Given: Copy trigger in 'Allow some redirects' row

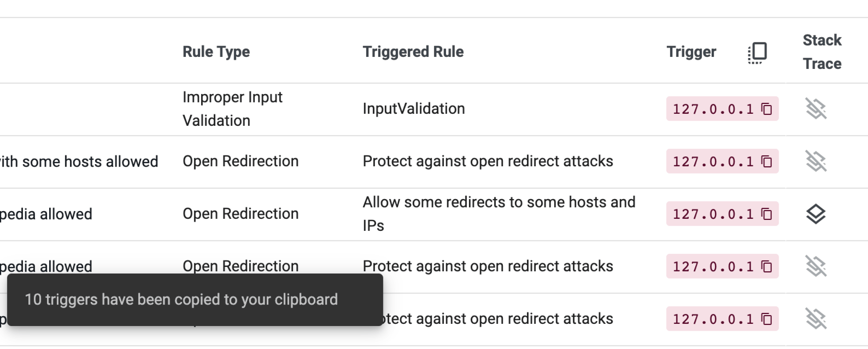Looking at the screenshot, I should [x=766, y=214].
